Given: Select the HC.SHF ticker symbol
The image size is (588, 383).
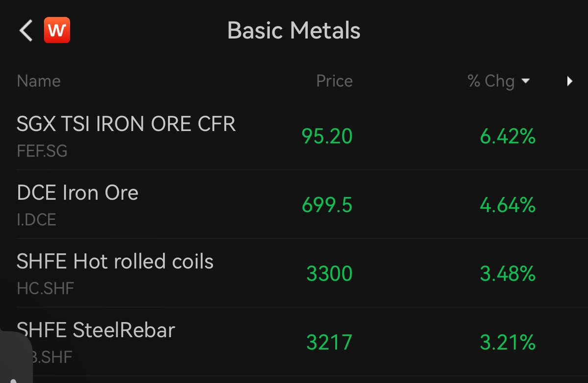Looking at the screenshot, I should [45, 288].
